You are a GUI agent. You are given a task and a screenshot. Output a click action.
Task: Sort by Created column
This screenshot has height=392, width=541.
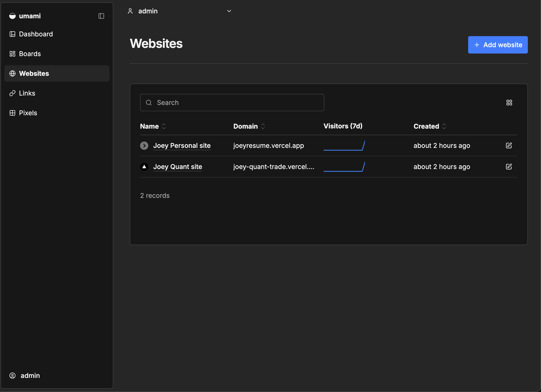click(x=430, y=126)
